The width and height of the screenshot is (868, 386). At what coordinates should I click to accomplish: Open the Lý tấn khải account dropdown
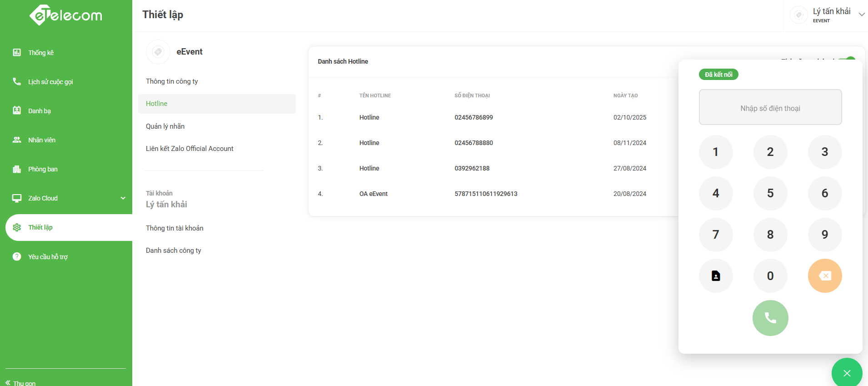click(831, 15)
